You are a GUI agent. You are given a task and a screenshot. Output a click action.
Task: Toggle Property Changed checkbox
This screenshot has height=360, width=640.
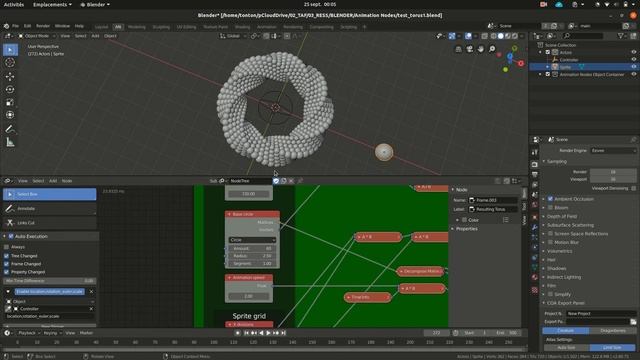click(6, 272)
